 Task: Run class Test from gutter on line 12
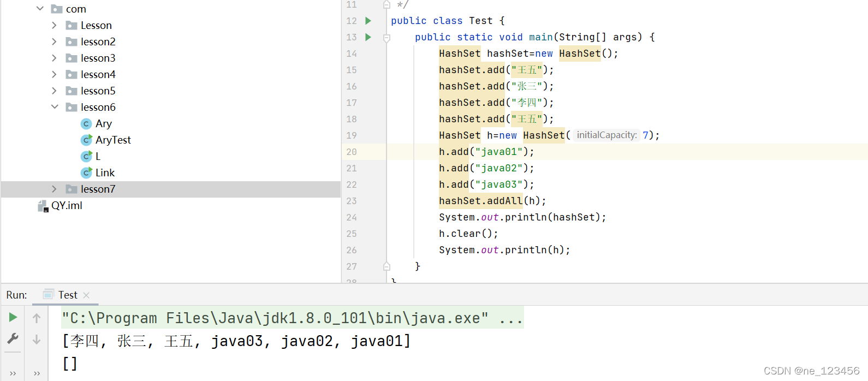click(x=368, y=21)
